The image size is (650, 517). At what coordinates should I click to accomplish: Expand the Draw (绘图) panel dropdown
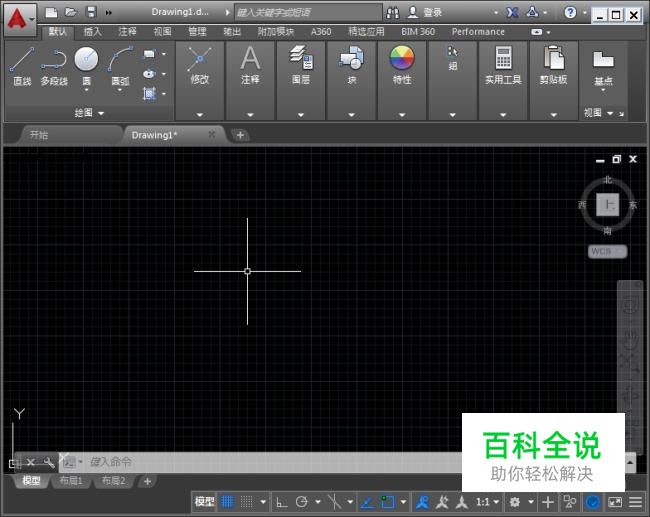tap(89, 113)
